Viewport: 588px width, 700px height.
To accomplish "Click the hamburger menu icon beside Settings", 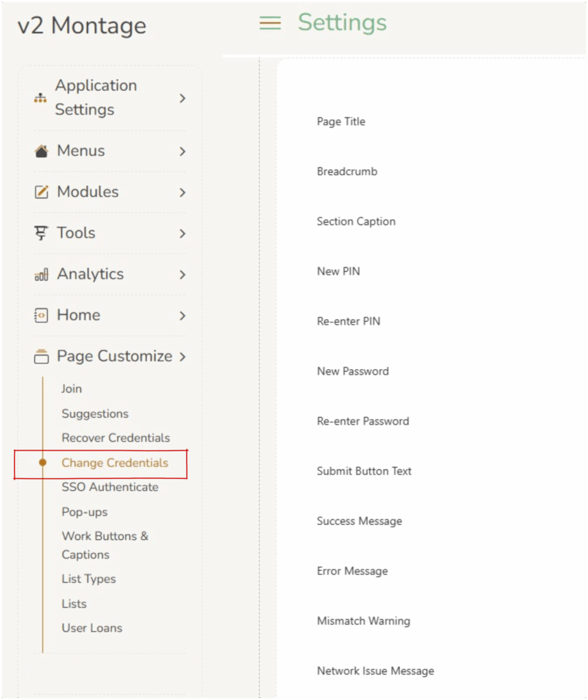I will point(270,23).
